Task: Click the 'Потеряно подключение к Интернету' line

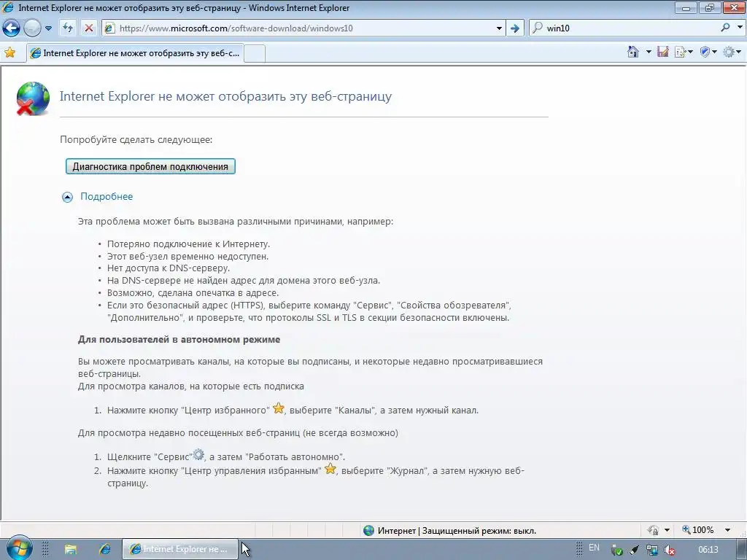Action: click(x=188, y=244)
